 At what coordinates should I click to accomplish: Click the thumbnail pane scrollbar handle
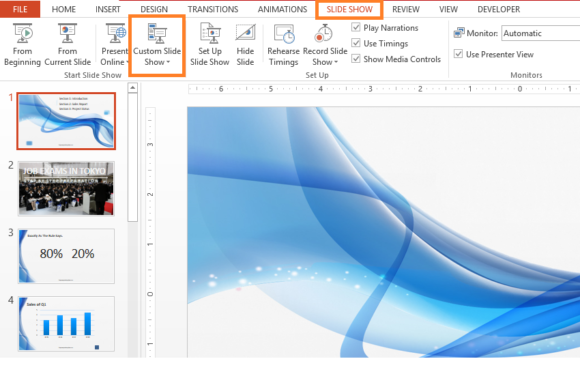tap(132, 157)
